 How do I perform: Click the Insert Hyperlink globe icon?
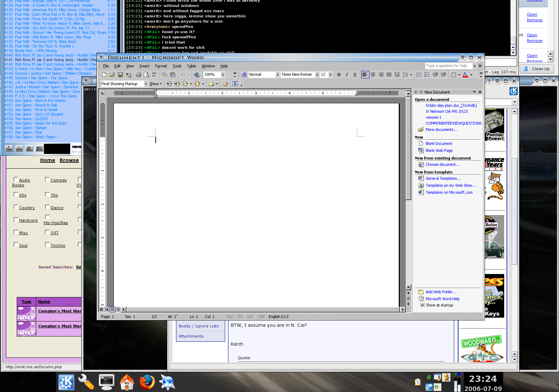pyautogui.click(x=197, y=75)
